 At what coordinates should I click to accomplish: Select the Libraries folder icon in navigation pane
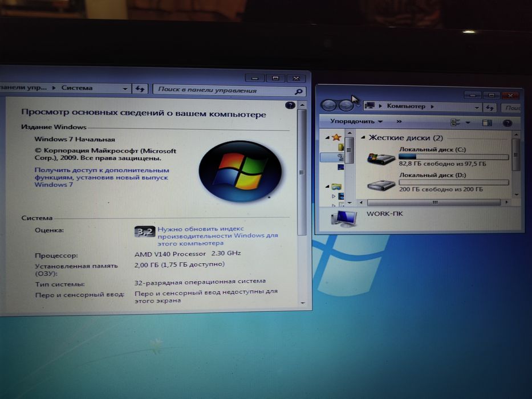[336, 186]
